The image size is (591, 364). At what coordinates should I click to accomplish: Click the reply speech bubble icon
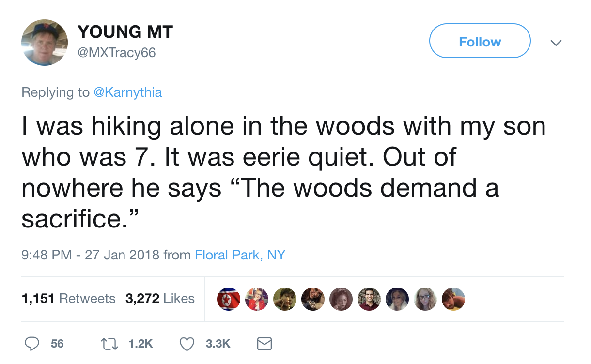pyautogui.click(x=32, y=344)
